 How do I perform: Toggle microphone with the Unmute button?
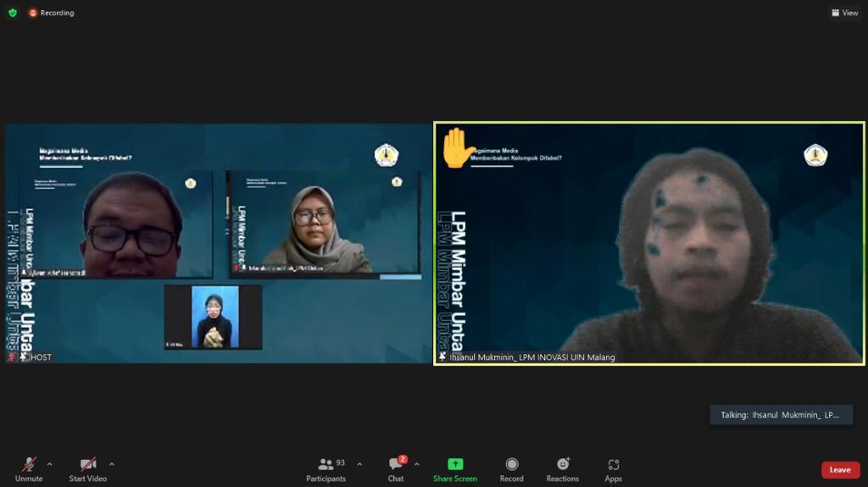click(x=29, y=469)
